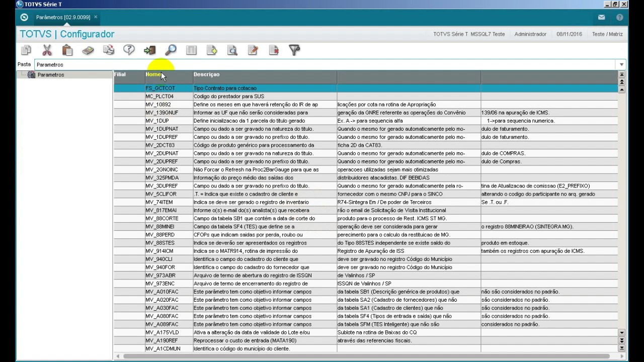Select the MV_1DUPNAT parameter row

tap(366, 129)
